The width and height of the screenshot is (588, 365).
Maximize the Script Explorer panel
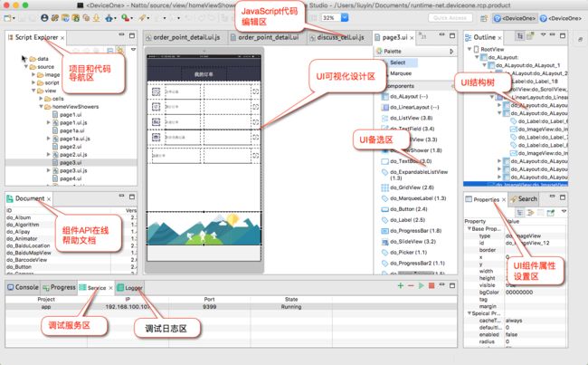tap(132, 35)
